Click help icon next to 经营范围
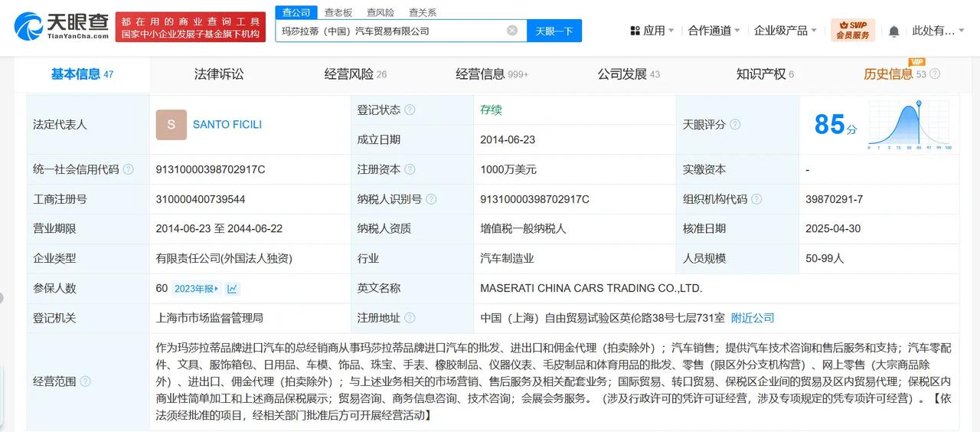Screen dimensions: 980x432 (x=85, y=381)
